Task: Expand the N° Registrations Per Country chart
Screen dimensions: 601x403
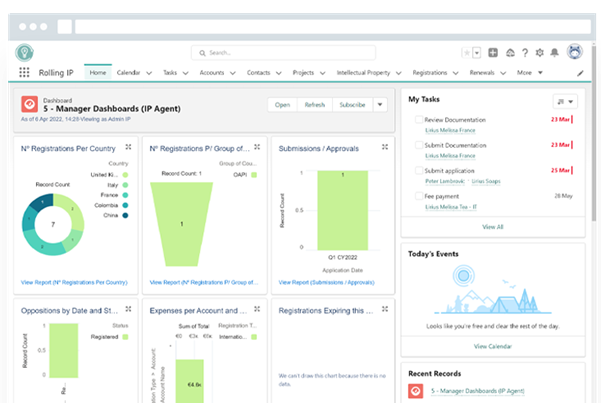Action: pyautogui.click(x=128, y=147)
